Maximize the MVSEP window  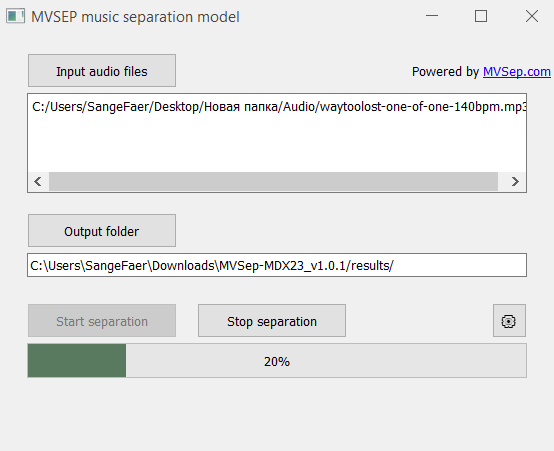481,16
